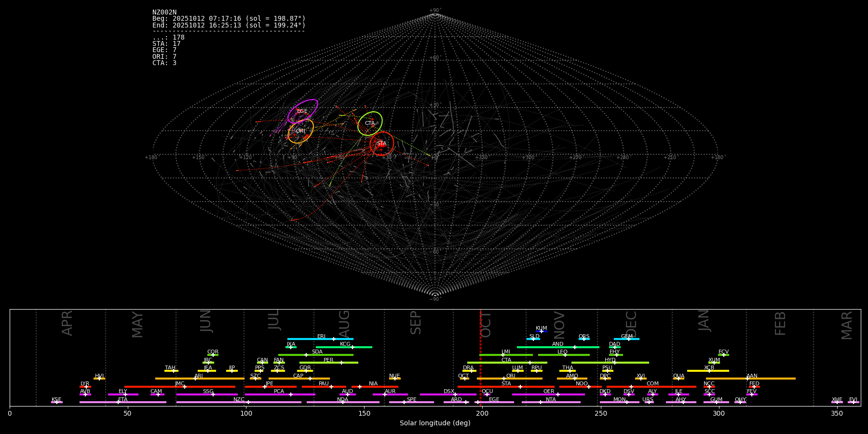This screenshot has height=434, width=868.
Task: Click the AAN shower bar label
Action: click(x=752, y=376)
